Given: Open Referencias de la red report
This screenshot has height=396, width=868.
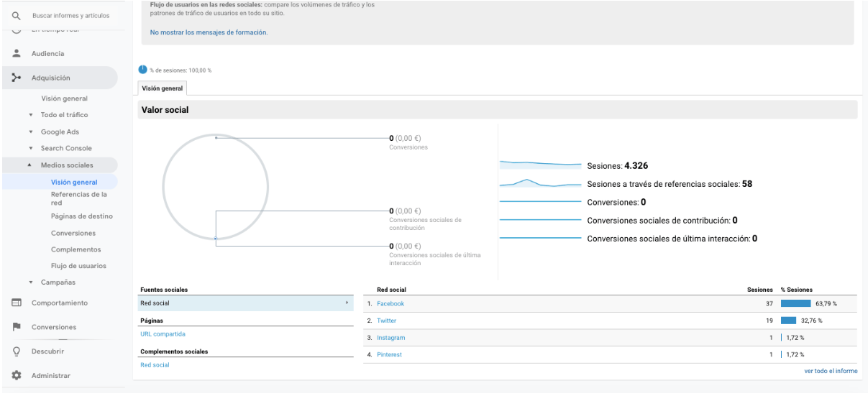Looking at the screenshot, I should click(x=79, y=198).
